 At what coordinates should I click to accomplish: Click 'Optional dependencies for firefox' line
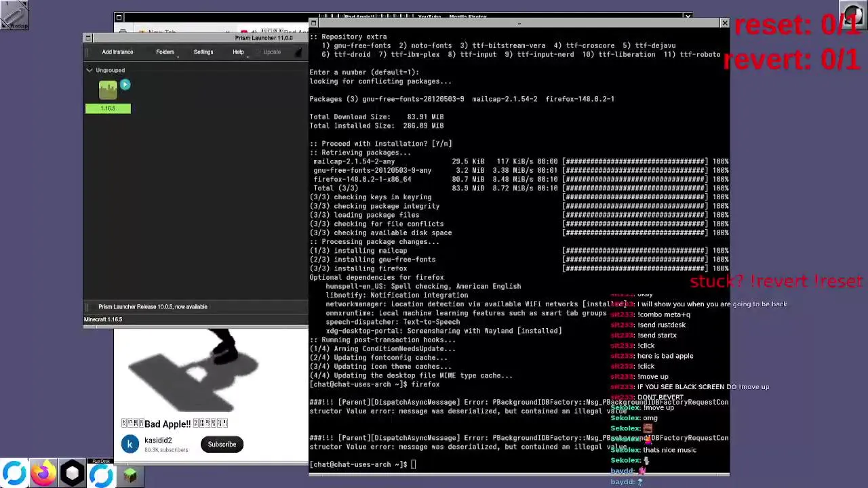[x=376, y=277]
